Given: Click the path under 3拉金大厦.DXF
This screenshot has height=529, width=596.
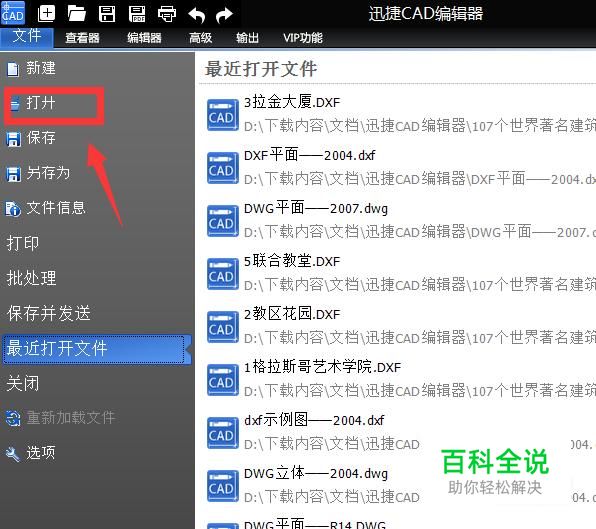Looking at the screenshot, I should tap(420, 126).
